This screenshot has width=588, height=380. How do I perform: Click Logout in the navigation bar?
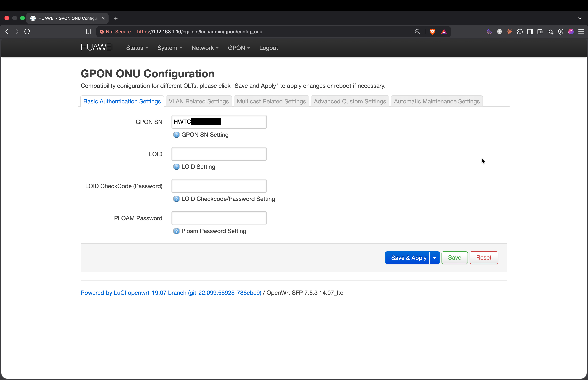click(x=268, y=48)
